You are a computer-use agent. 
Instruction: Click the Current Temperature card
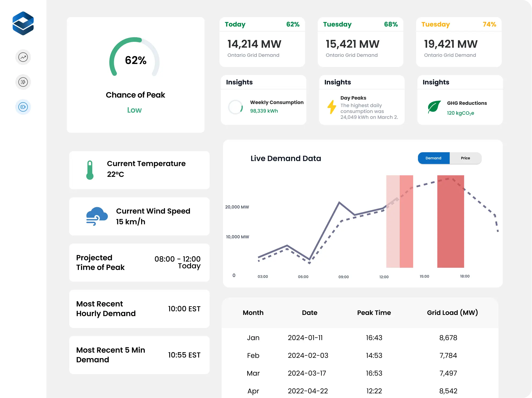pos(139,170)
